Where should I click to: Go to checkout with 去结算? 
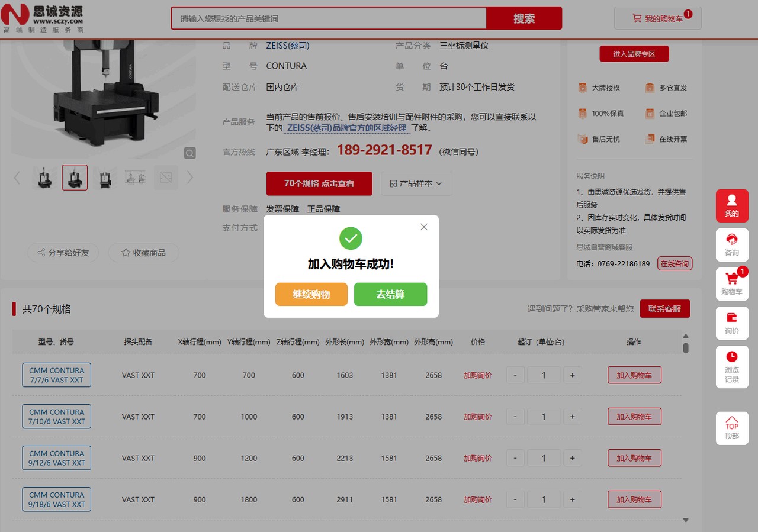coord(390,294)
